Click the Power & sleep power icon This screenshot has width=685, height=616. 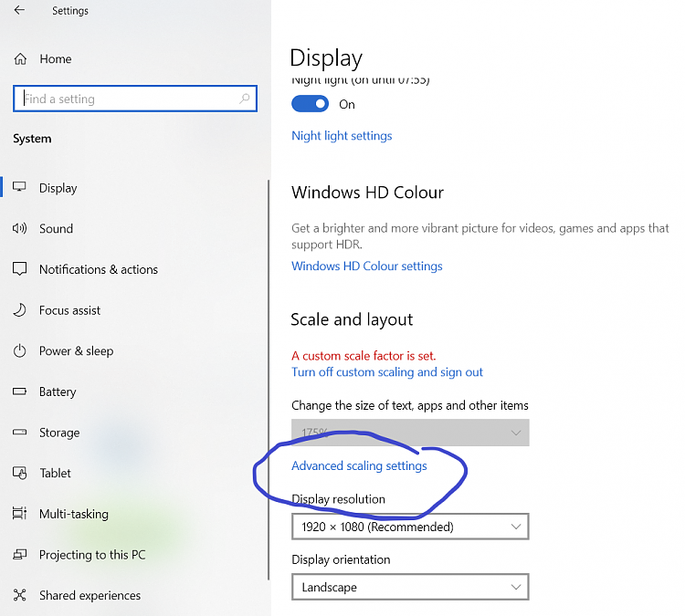point(20,350)
